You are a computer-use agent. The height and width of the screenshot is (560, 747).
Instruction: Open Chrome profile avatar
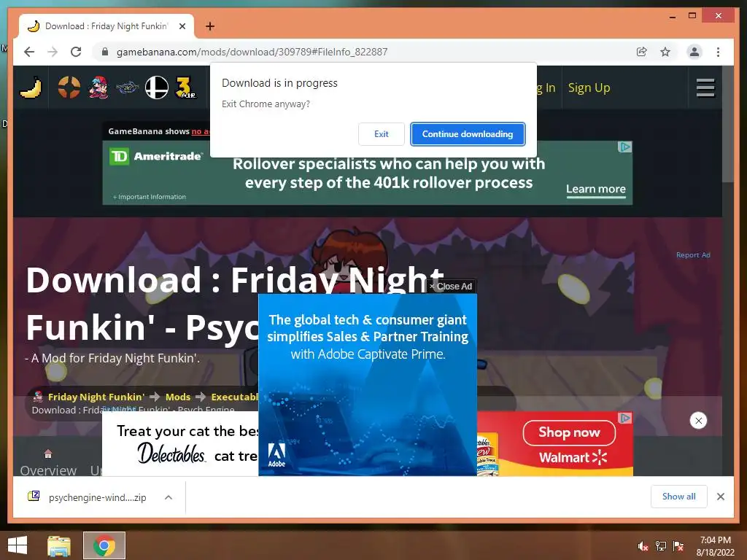[694, 52]
